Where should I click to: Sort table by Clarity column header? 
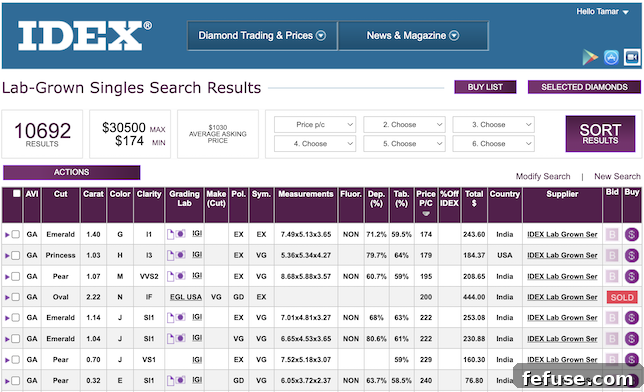[x=149, y=194]
